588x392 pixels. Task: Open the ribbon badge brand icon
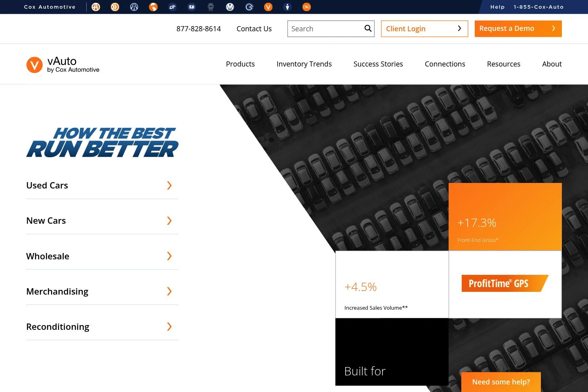(x=211, y=7)
